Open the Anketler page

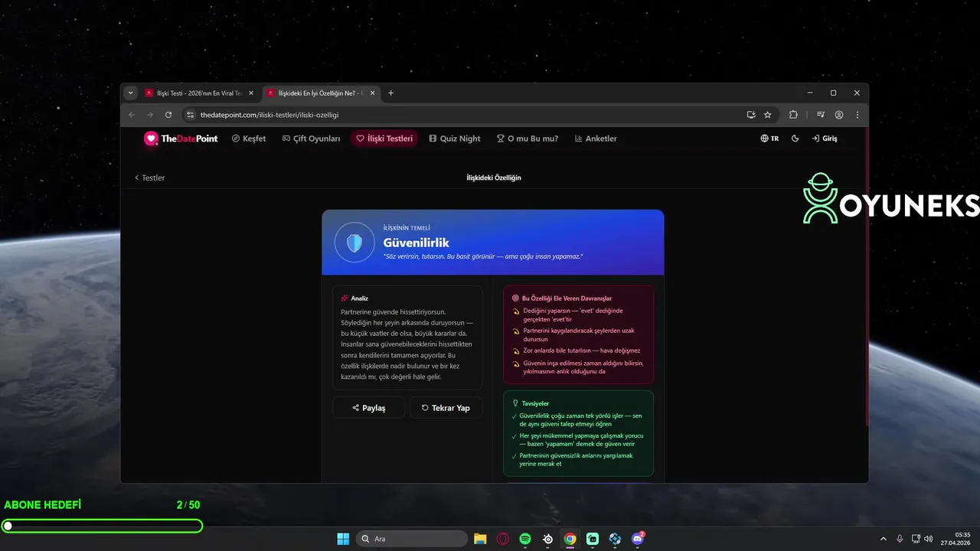click(594, 139)
